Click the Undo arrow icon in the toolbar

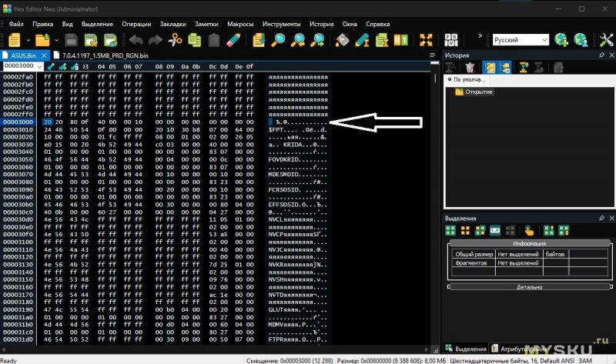click(x=136, y=39)
